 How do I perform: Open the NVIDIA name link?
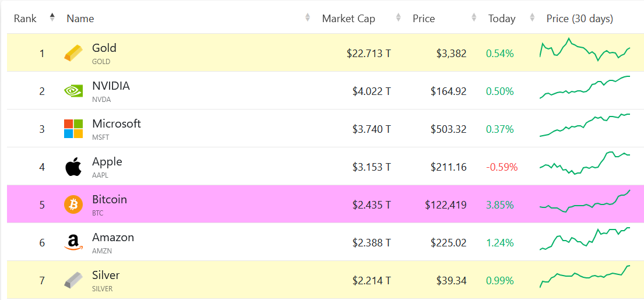111,86
